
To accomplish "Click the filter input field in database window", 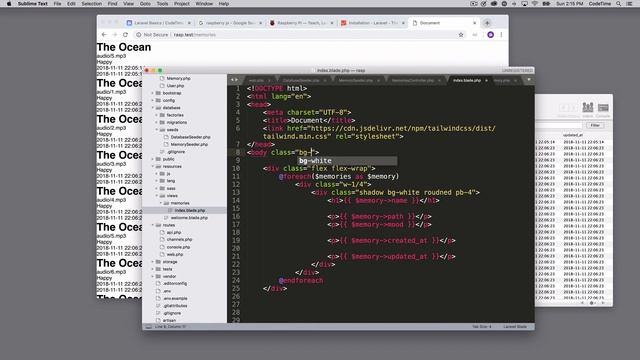I will click(559, 125).
